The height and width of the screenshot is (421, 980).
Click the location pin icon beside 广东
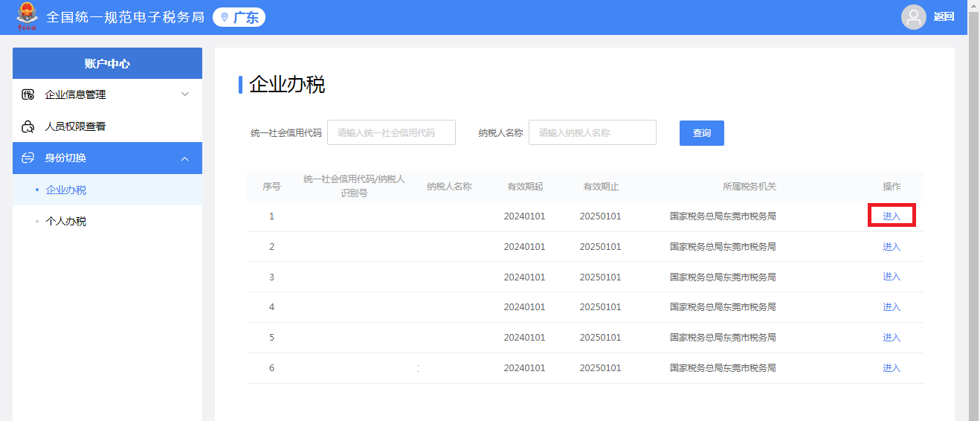[x=225, y=17]
